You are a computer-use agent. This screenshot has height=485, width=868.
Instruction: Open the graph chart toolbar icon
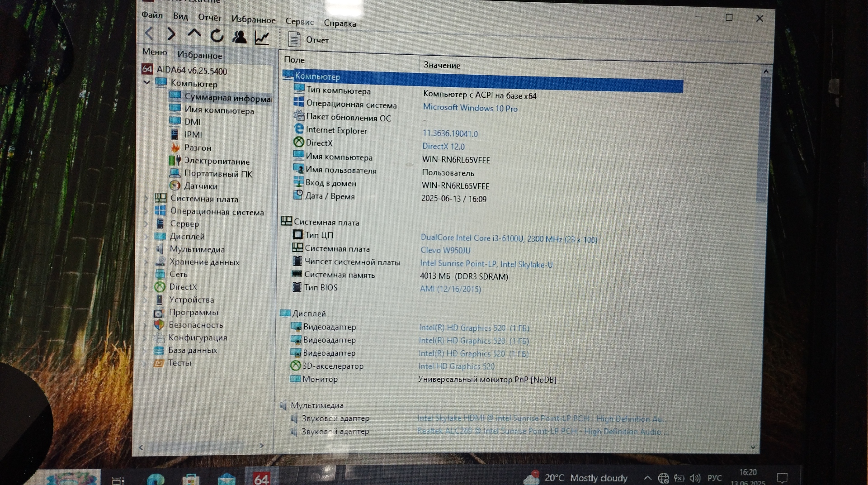pos(262,38)
